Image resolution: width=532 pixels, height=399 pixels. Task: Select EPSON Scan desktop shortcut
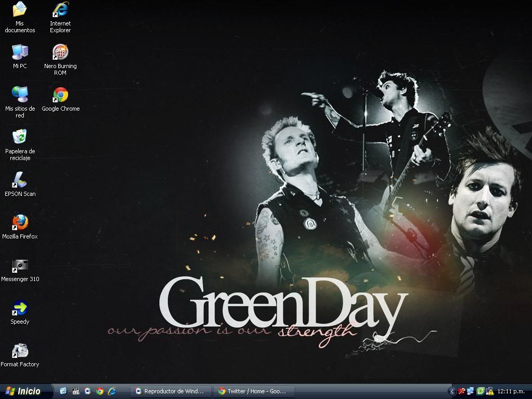20,184
